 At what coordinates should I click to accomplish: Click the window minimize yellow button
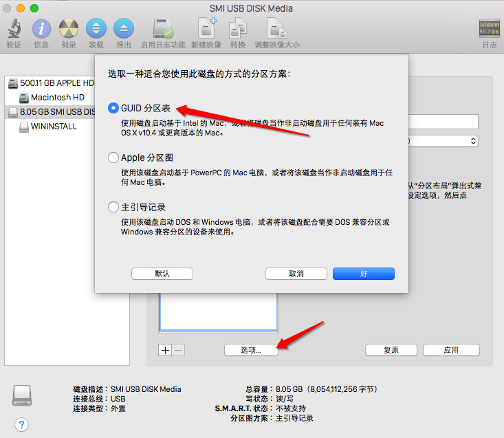point(21,8)
